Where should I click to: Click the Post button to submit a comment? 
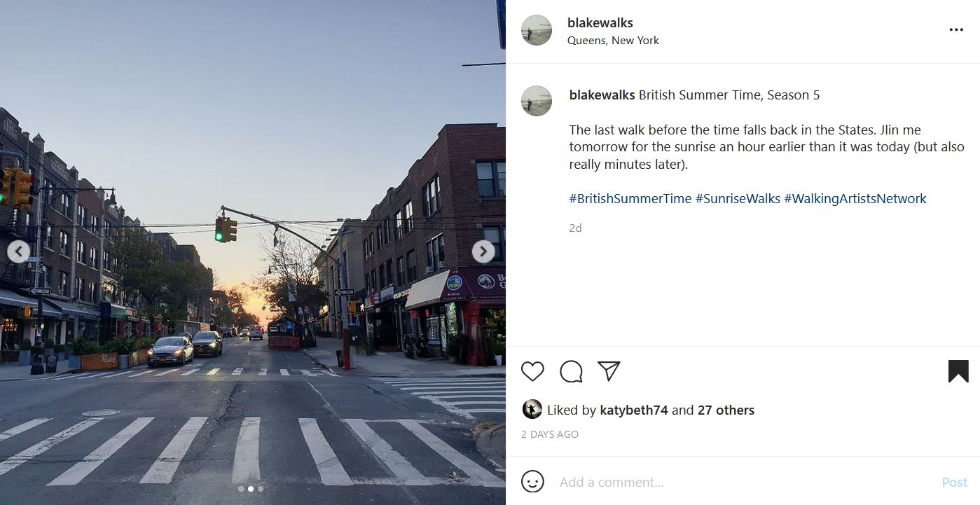pyautogui.click(x=953, y=482)
